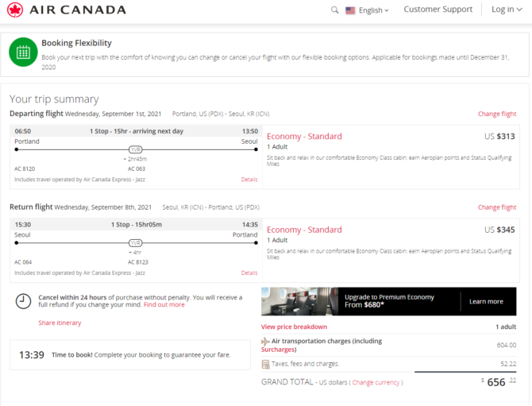Viewport: 532px width, 406px height.
Task: Click flight number AC 063
Action: [137, 168]
